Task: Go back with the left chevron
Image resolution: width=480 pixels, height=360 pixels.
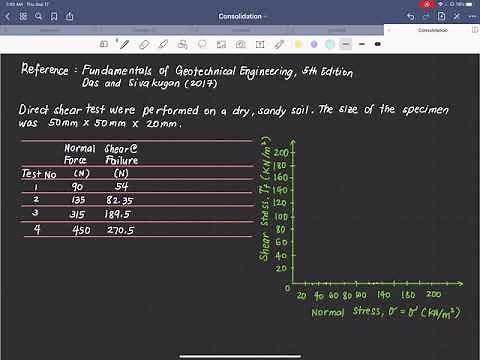Action: [8, 16]
